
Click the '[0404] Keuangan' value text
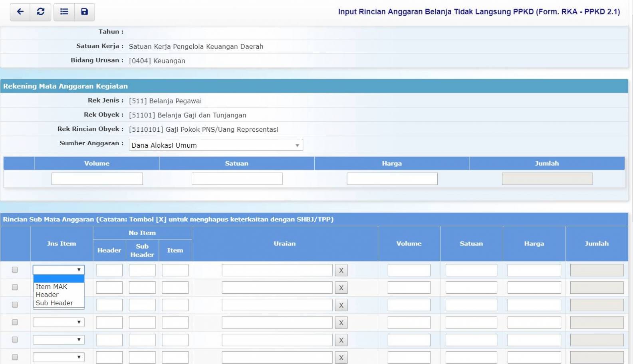[x=157, y=61]
